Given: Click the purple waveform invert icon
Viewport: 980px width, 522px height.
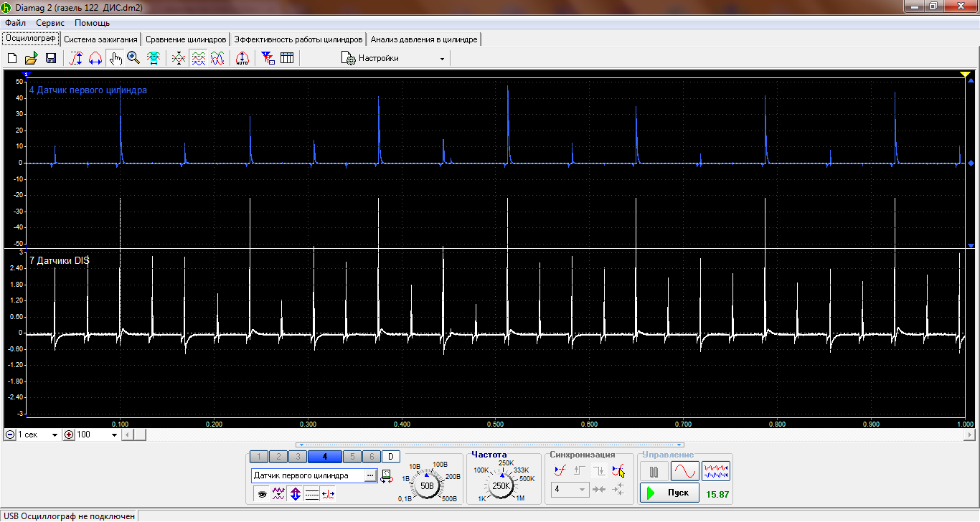Looking at the screenshot, I should (x=278, y=494).
